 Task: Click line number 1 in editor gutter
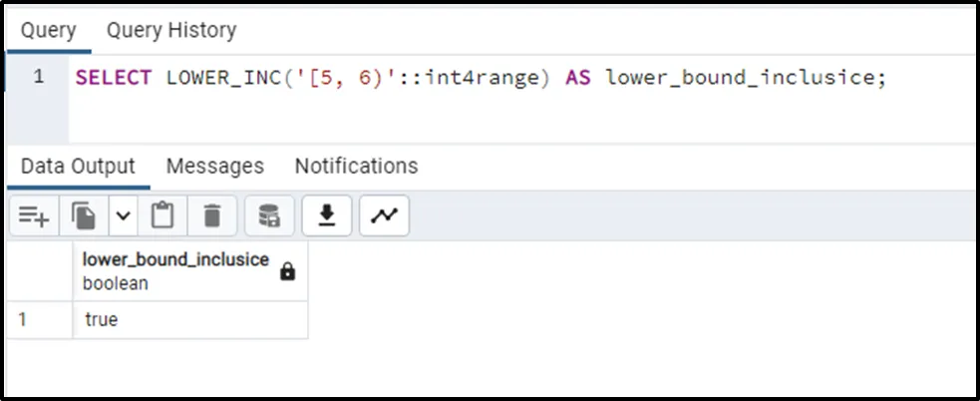coord(38,77)
